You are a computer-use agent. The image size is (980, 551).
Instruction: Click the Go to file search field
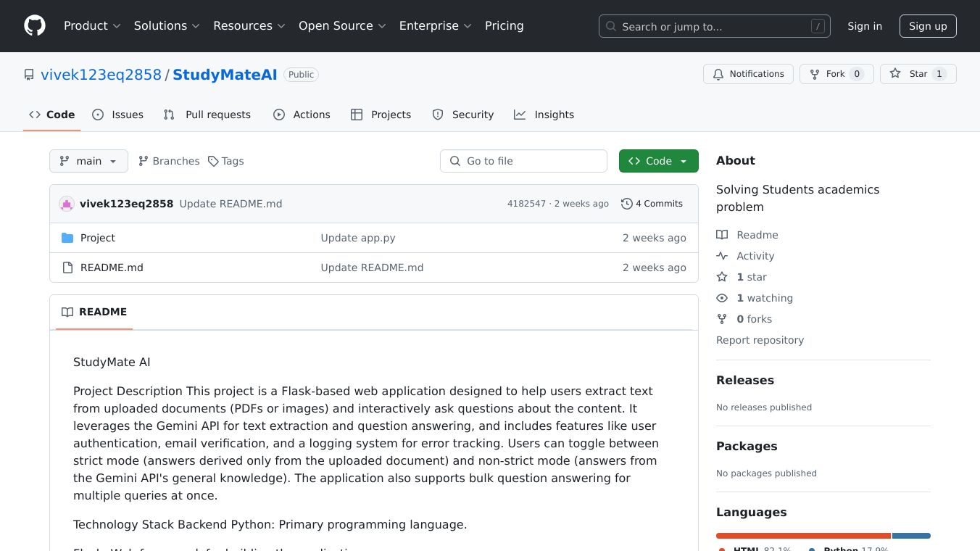[x=523, y=161]
